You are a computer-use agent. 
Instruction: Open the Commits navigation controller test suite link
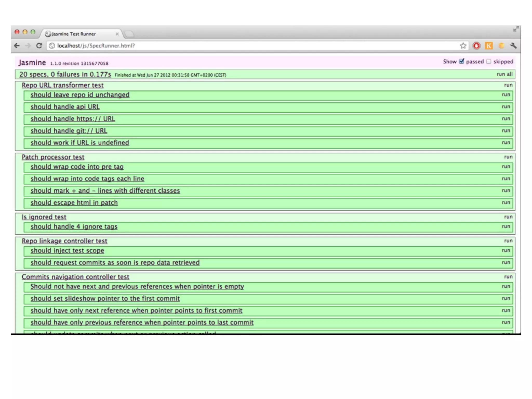(x=75, y=277)
